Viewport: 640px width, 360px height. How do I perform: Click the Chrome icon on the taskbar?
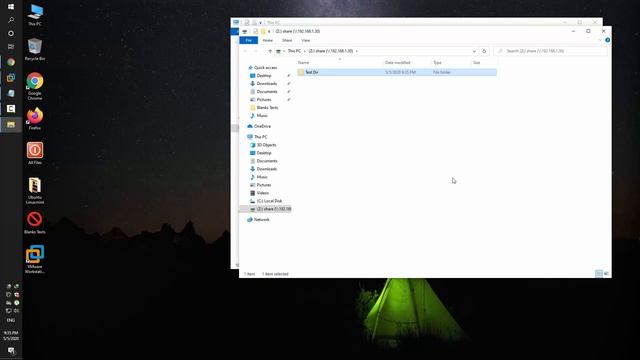coord(11,62)
